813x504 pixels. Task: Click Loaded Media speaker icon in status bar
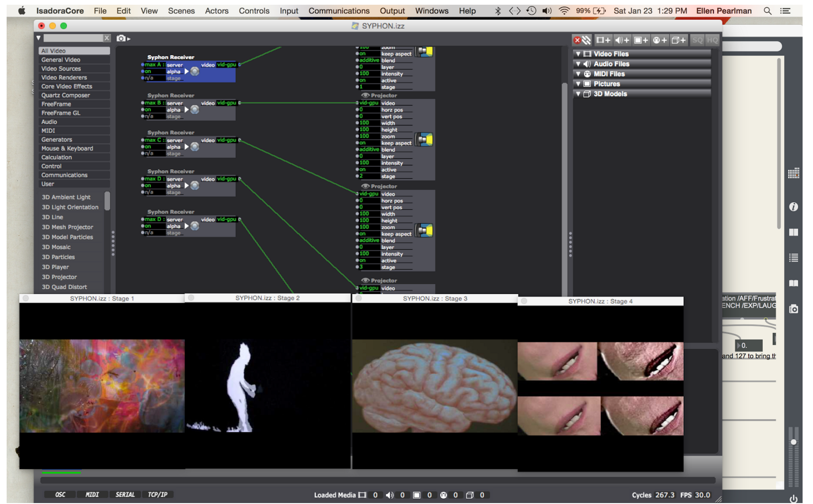coord(389,495)
